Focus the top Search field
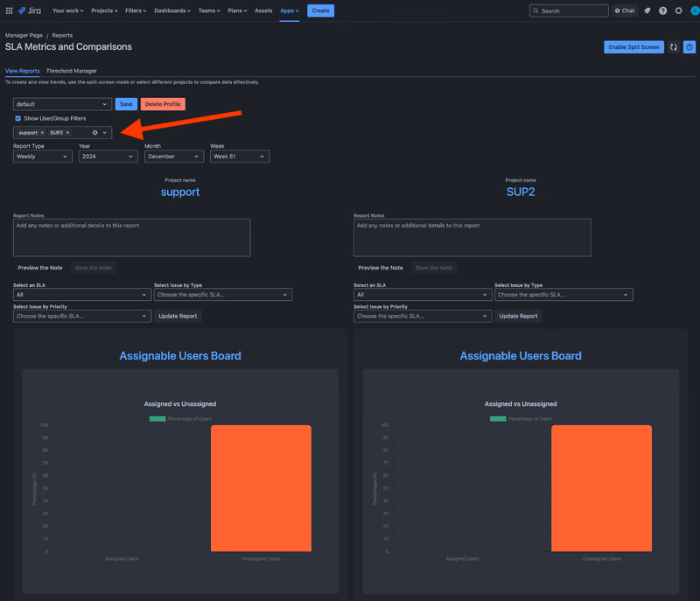 pos(569,10)
